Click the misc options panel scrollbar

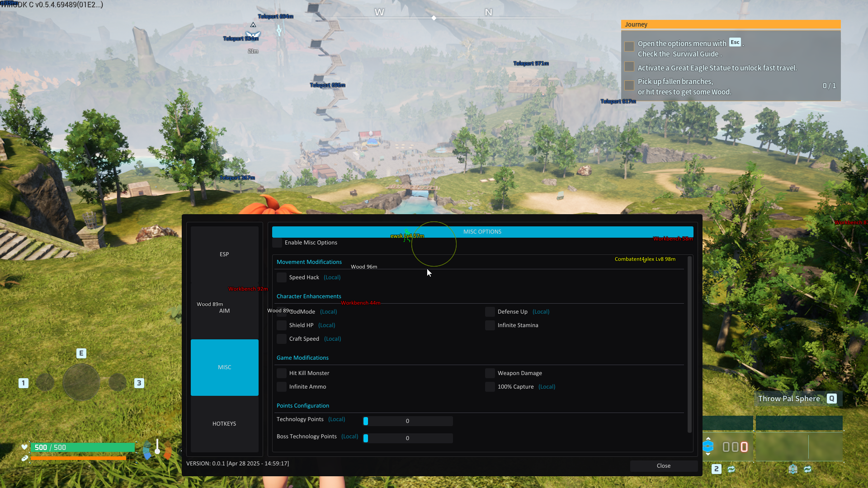(x=689, y=344)
